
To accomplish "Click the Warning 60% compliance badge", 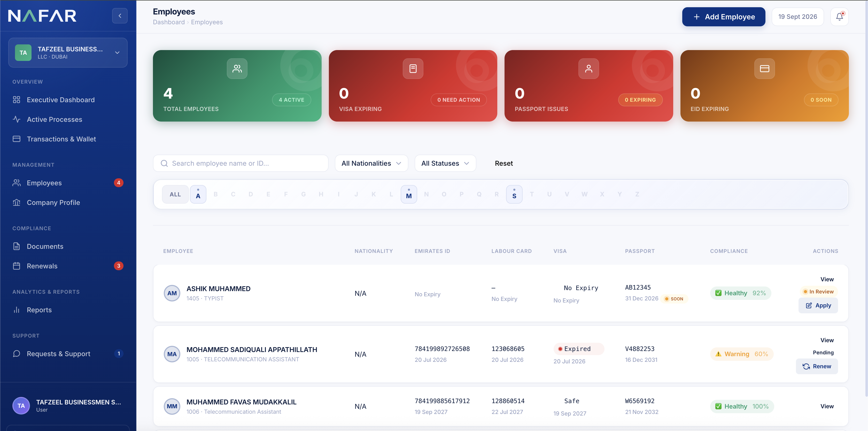I will tap(742, 354).
